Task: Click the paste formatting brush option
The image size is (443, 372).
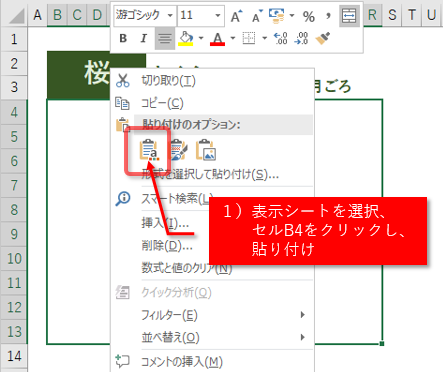Action: pos(179,150)
